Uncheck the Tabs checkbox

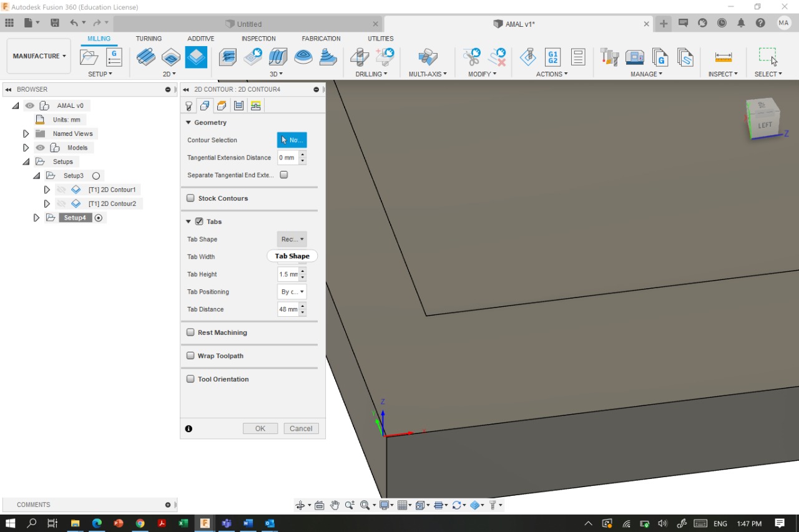point(199,221)
